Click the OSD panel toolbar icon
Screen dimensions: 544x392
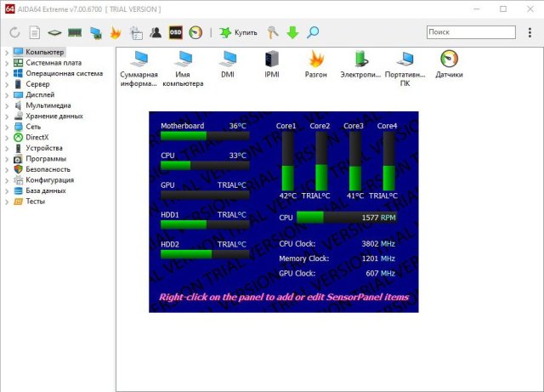[176, 33]
